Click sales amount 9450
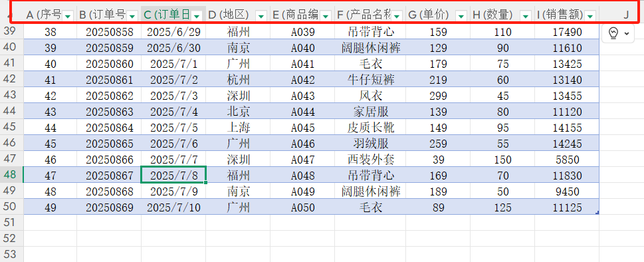Viewport: 644px width, 262px height. click(x=567, y=192)
